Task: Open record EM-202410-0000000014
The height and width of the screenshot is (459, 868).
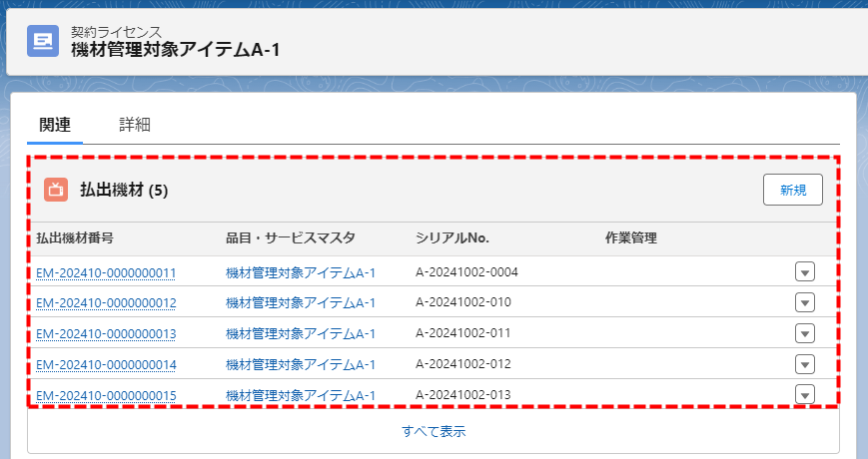Action: pyautogui.click(x=106, y=364)
